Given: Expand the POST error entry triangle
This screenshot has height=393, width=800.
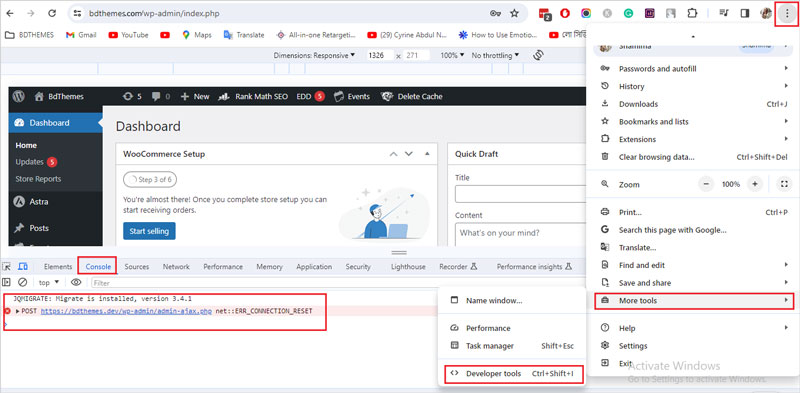Looking at the screenshot, I should (x=18, y=311).
